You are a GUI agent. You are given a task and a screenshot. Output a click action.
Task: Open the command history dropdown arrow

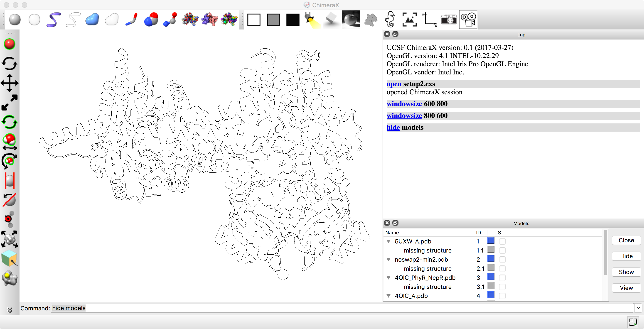[x=638, y=308]
